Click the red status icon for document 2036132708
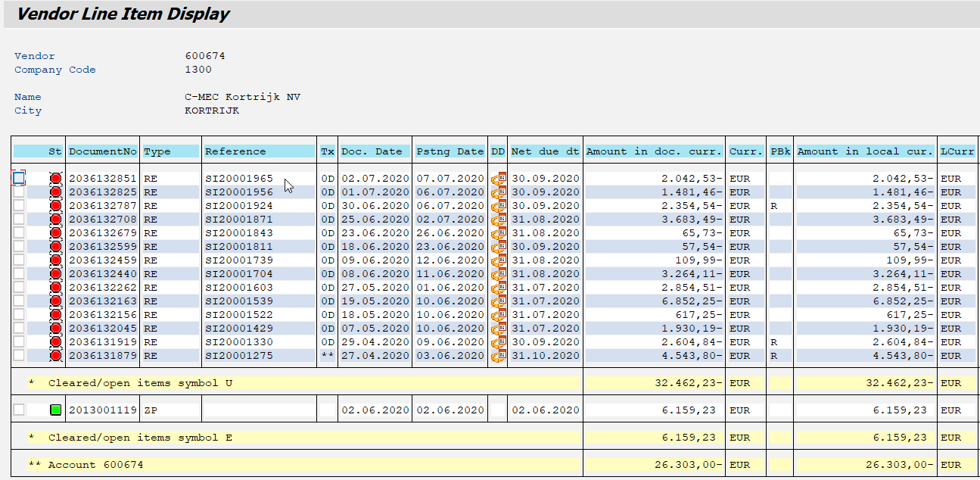 pos(55,220)
